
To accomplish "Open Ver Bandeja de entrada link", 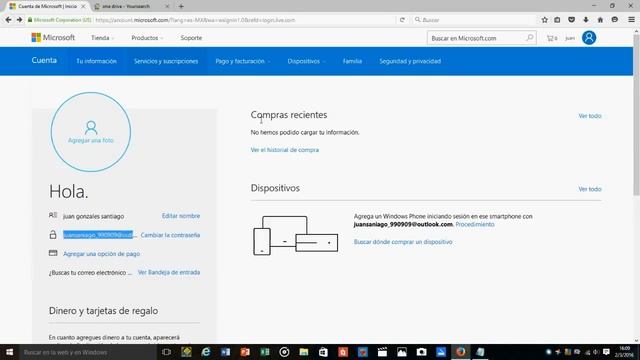I will pos(169,272).
